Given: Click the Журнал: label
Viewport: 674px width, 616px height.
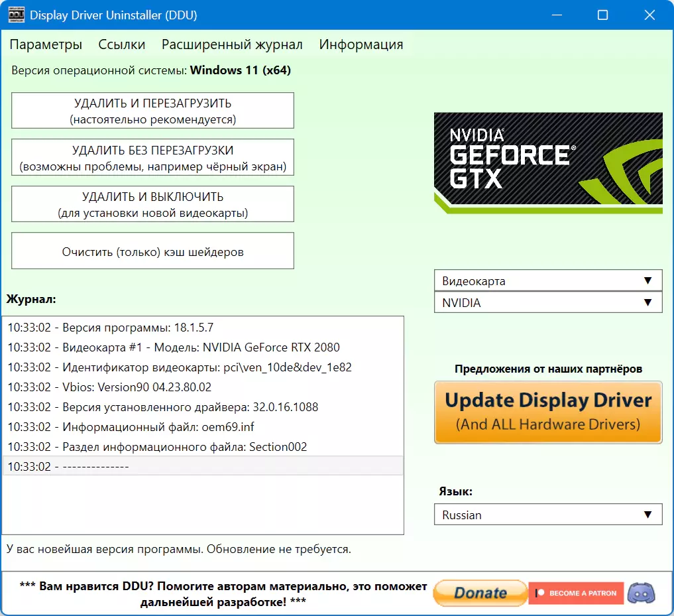Looking at the screenshot, I should (x=31, y=299).
